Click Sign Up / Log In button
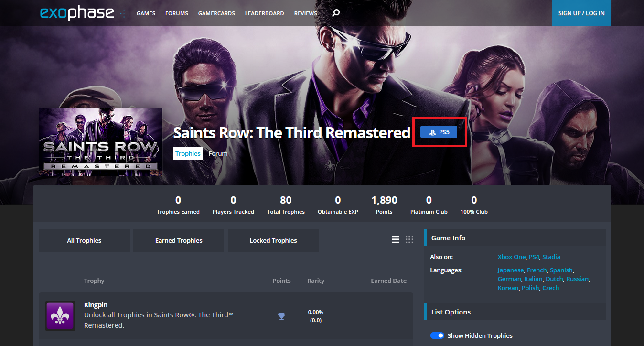The image size is (644, 346). 581,13
